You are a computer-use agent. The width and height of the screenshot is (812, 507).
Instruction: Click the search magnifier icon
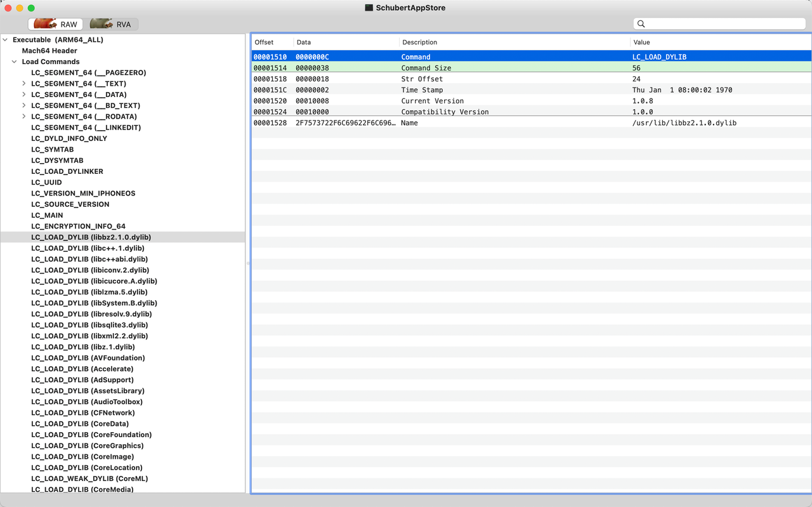tap(641, 24)
